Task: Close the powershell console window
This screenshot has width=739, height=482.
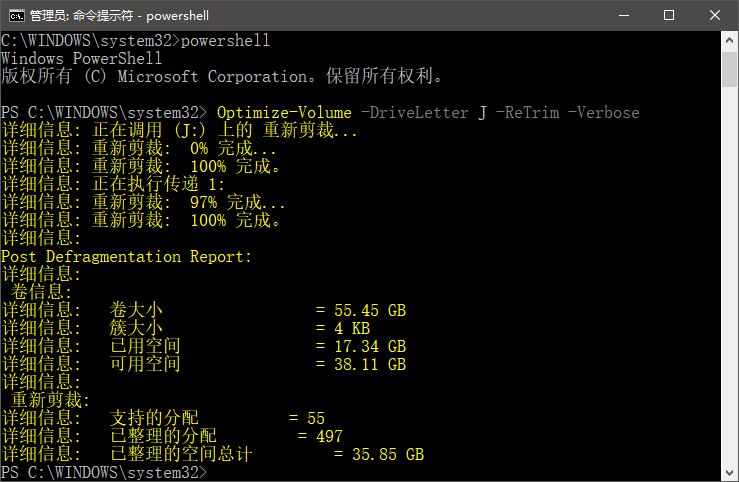Action: (x=714, y=15)
